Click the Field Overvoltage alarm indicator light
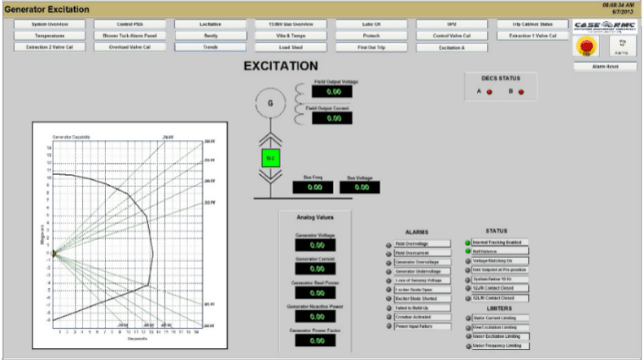The image size is (644, 363). point(389,243)
